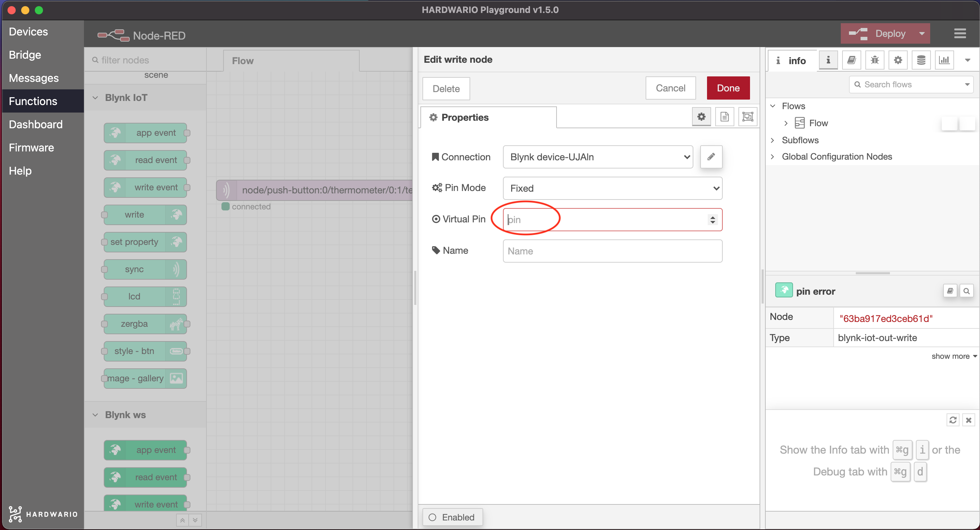This screenshot has height=530, width=980.
Task: Select Blynk ws read event node
Action: 145,477
